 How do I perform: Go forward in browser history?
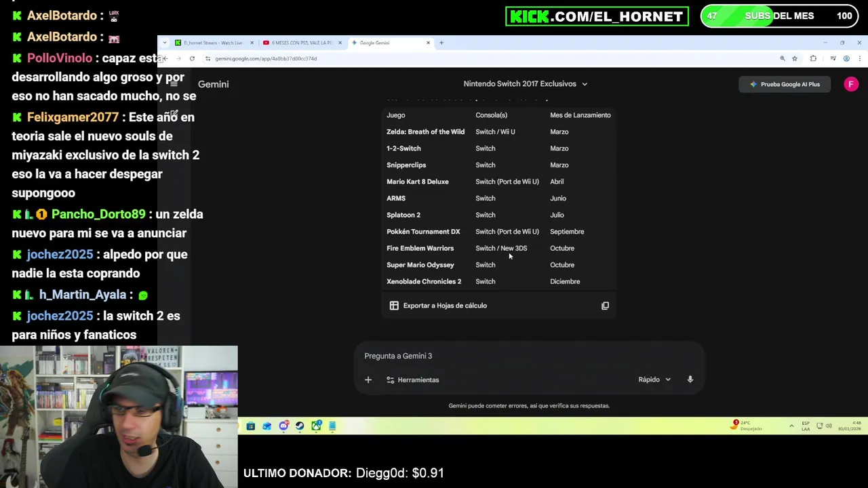(178, 58)
